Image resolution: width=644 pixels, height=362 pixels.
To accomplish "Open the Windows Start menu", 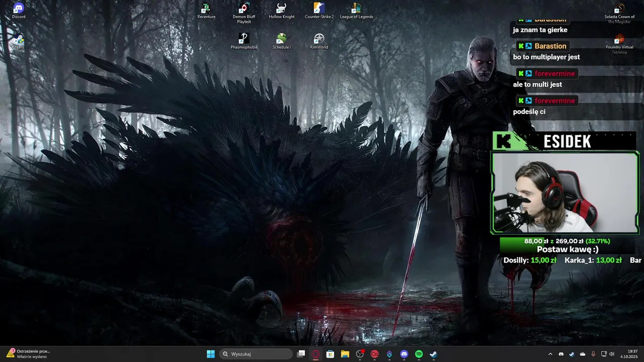I will click(211, 354).
